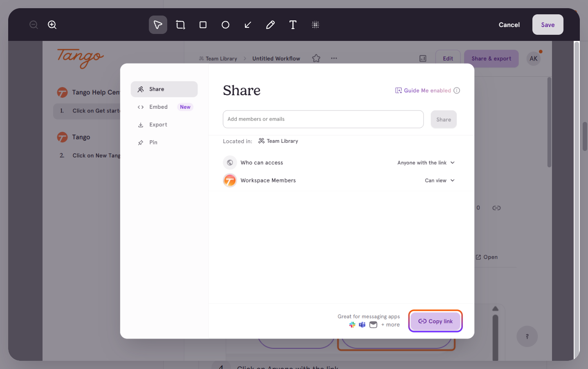
Task: Click the vertical scrollbar of the editor canvas
Action: coord(577,200)
